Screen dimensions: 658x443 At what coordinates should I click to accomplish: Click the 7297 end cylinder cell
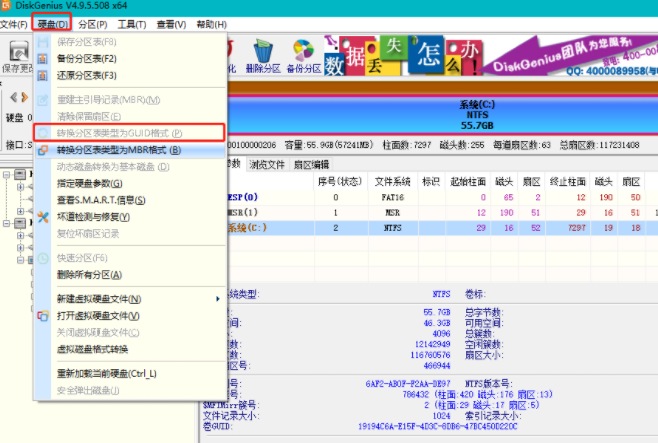coord(576,228)
